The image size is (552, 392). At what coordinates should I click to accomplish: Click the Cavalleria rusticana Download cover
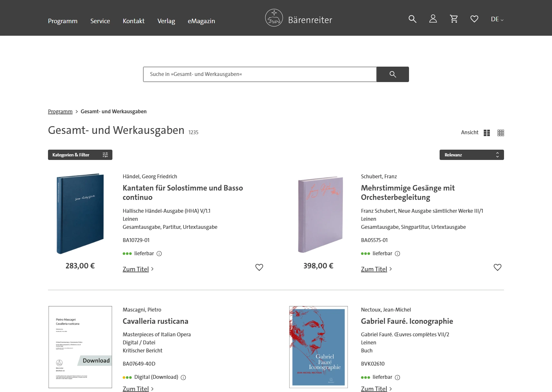(x=80, y=347)
